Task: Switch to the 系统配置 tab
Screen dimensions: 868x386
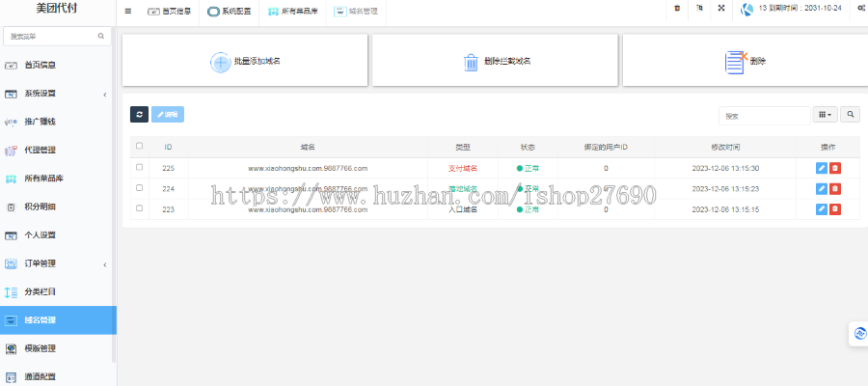Action: pyautogui.click(x=229, y=11)
